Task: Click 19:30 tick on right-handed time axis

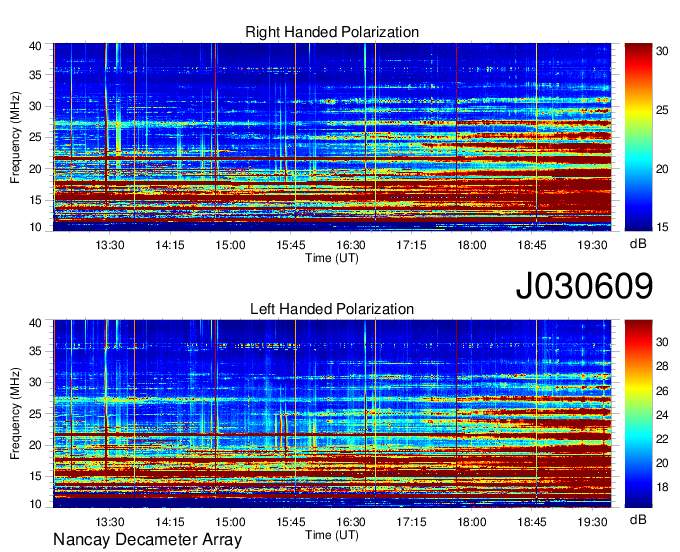Action: tap(592, 245)
